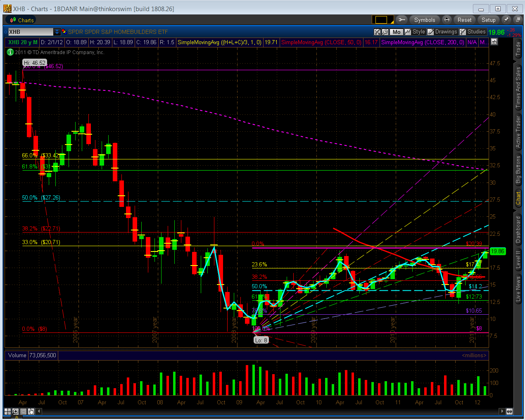Click the 0.0% ($8) Fibonacci label
Image resolution: width=525 pixels, height=420 pixels.
click(x=34, y=329)
